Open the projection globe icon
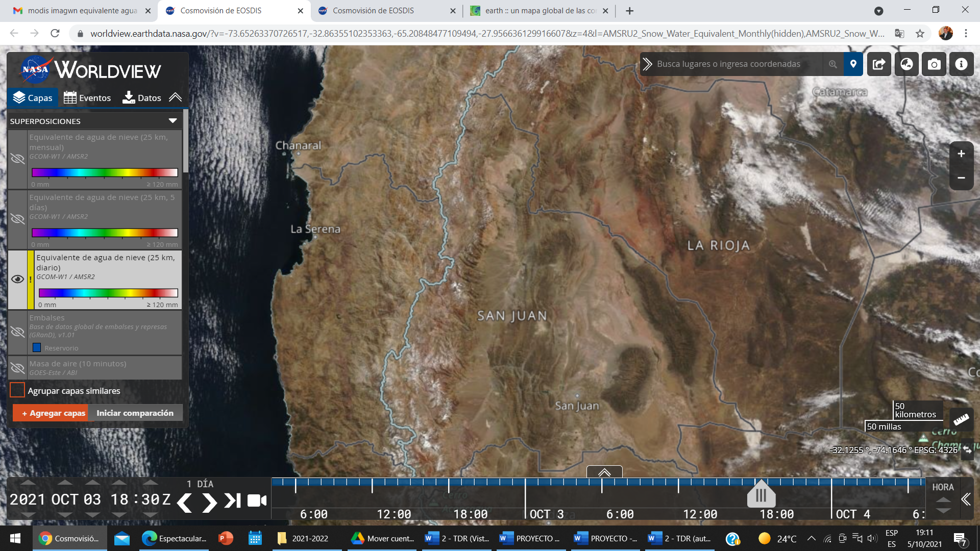980x551 pixels. pyautogui.click(x=906, y=64)
